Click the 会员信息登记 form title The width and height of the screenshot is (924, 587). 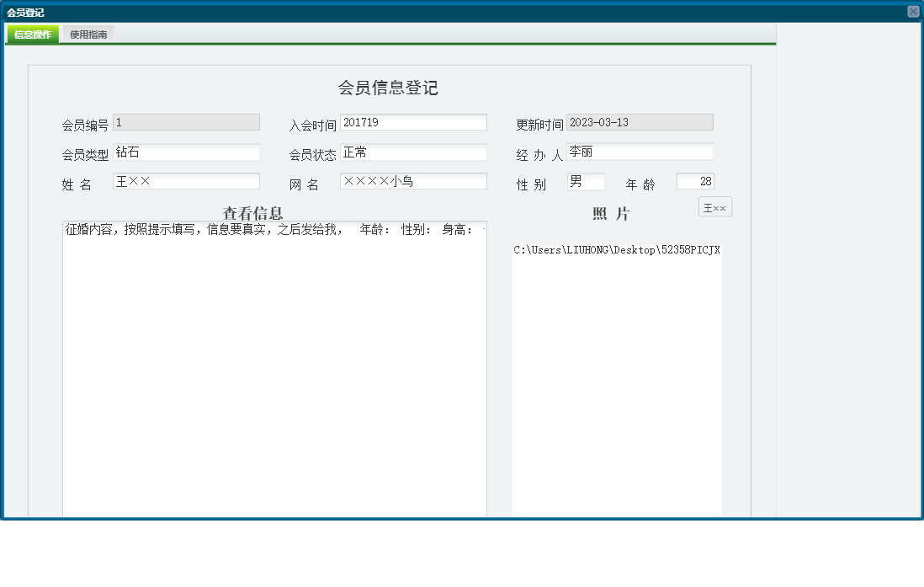(x=389, y=85)
